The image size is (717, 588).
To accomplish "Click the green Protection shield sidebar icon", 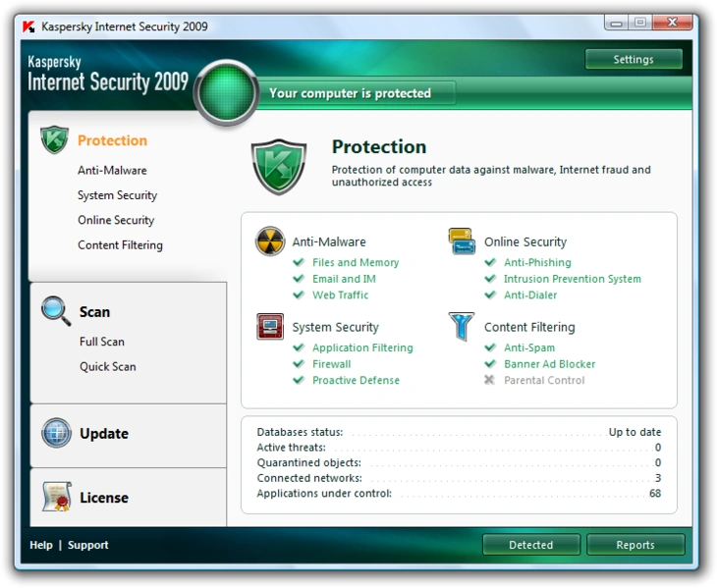I will point(54,139).
